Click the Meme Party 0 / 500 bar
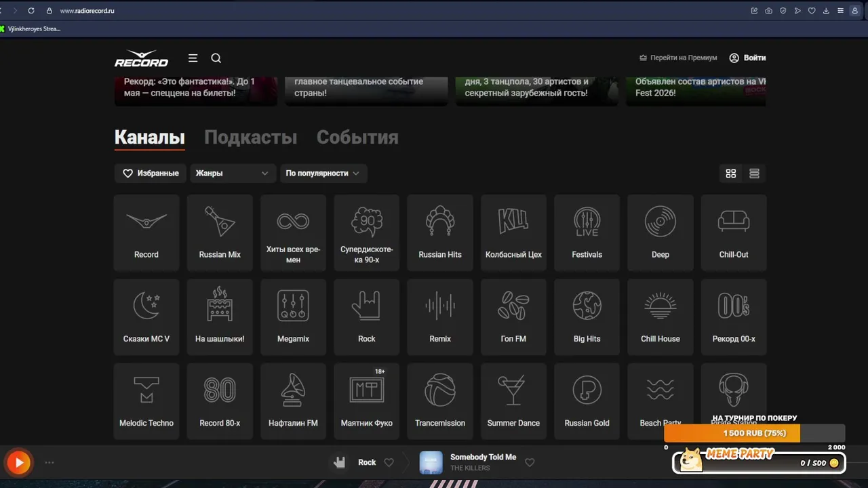Viewport: 868px width, 488px height. tap(759, 462)
